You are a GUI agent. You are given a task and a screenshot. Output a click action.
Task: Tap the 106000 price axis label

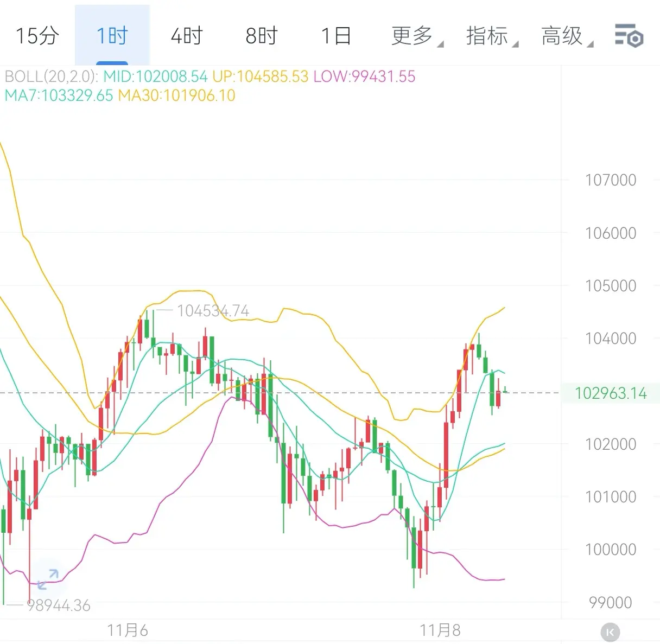click(611, 233)
